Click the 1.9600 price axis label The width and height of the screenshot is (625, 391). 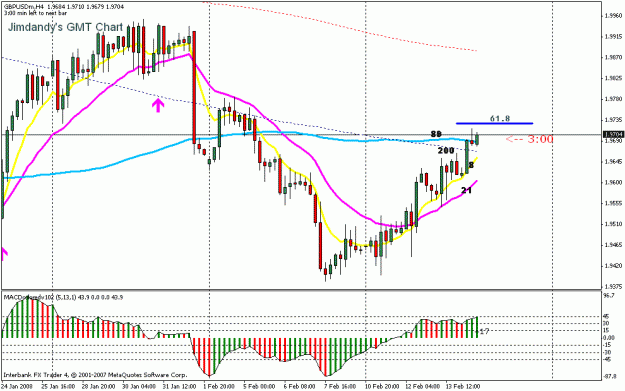click(614, 182)
